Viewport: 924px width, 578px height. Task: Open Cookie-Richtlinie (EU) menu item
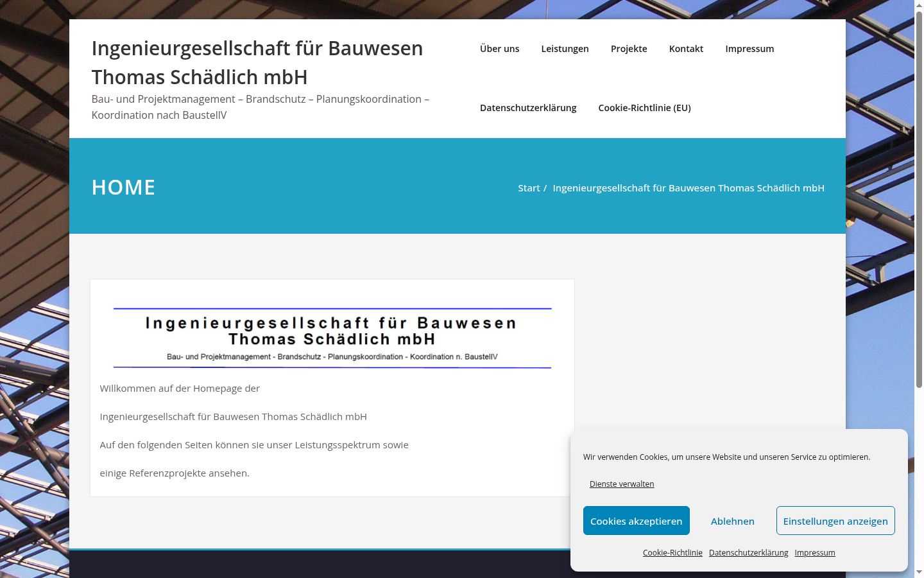click(644, 108)
